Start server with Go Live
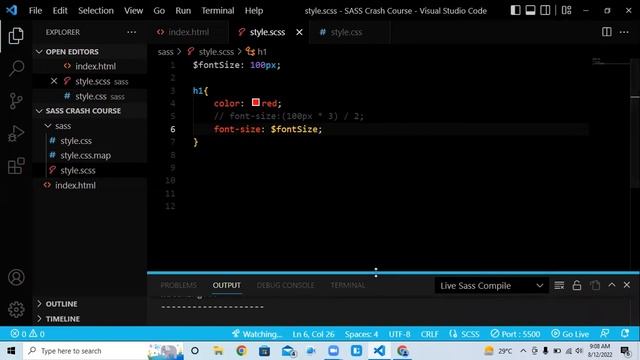 click(570, 334)
